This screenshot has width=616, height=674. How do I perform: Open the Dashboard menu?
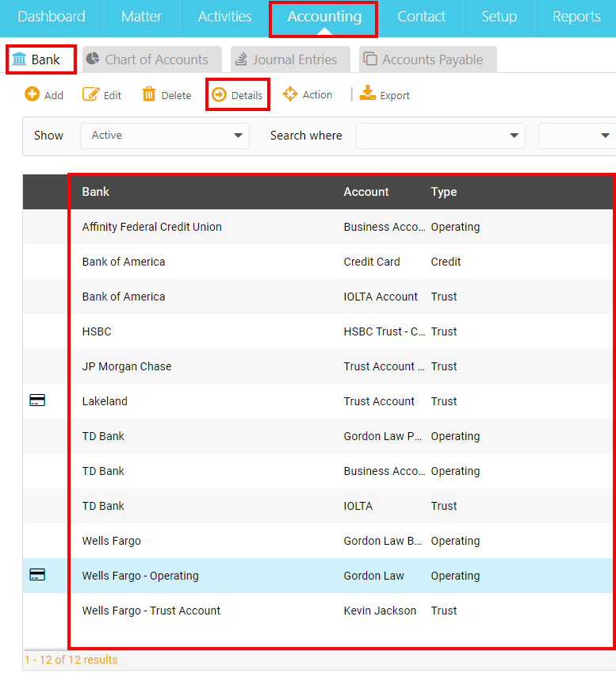click(x=52, y=17)
